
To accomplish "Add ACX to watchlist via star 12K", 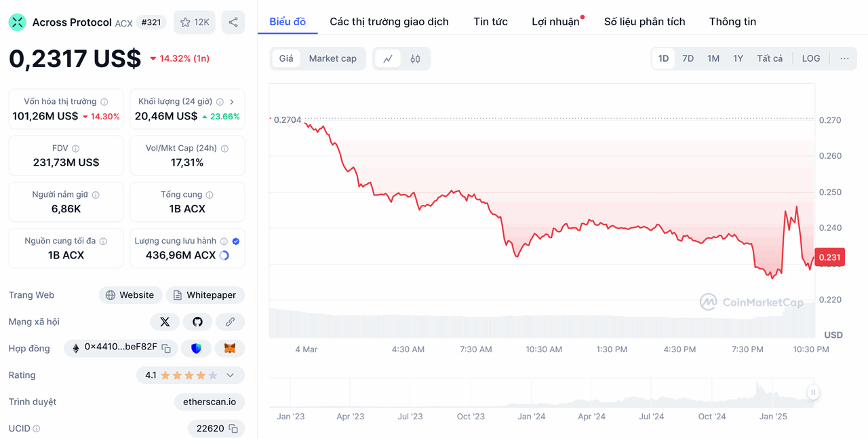I will 195,22.
